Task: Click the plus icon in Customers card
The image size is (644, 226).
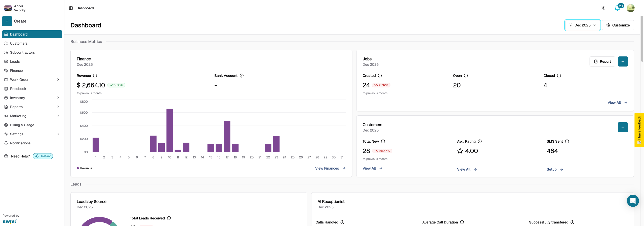Action: [x=623, y=127]
